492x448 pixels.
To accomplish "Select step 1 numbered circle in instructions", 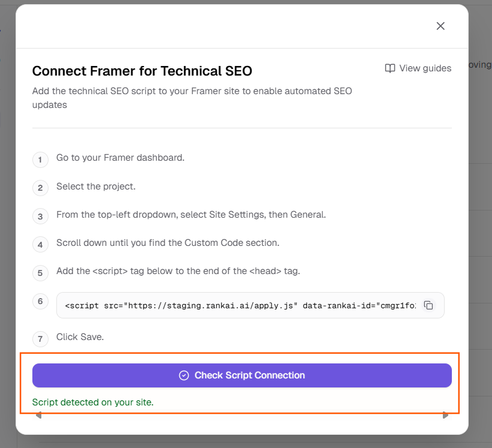I will coord(40,160).
